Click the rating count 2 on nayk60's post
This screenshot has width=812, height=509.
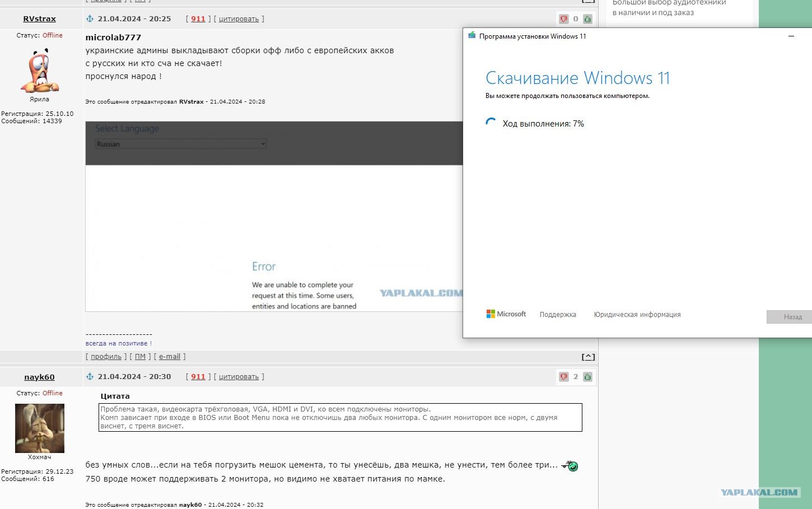click(576, 377)
